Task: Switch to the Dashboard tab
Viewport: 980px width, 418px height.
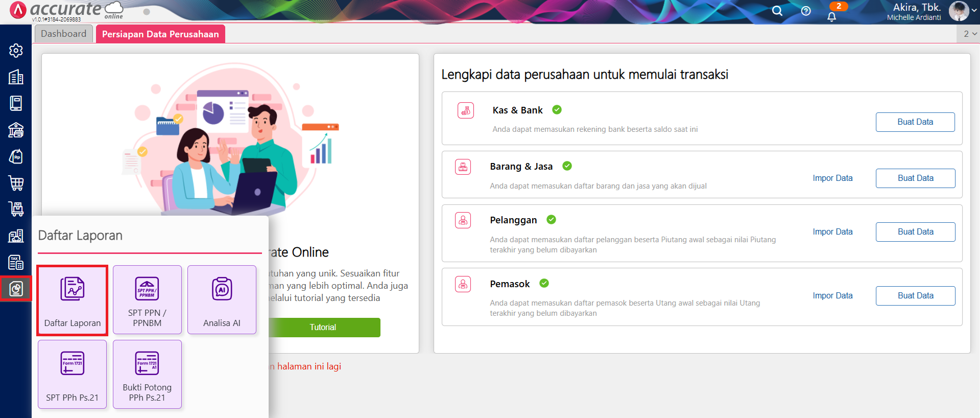Action: [64, 34]
